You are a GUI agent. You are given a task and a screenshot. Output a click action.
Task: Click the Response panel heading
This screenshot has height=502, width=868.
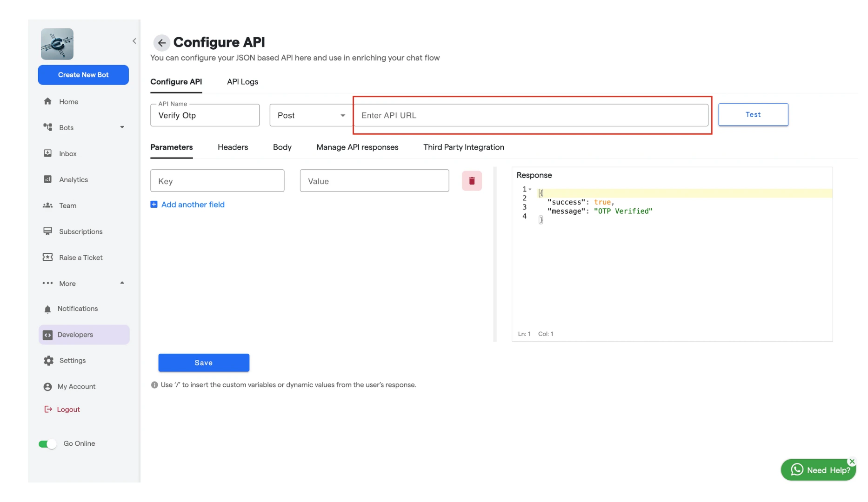pos(534,175)
